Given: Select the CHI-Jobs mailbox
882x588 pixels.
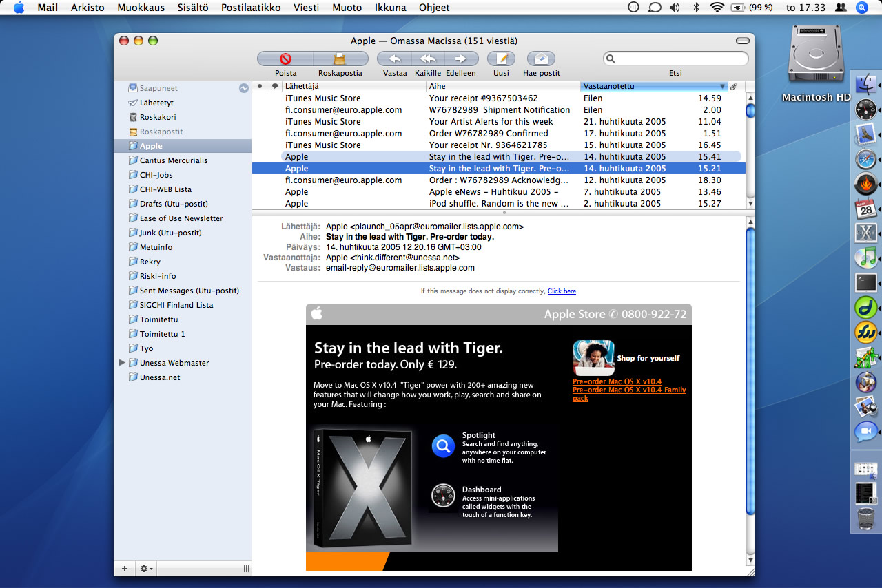Looking at the screenshot, I should pyautogui.click(x=183, y=175).
